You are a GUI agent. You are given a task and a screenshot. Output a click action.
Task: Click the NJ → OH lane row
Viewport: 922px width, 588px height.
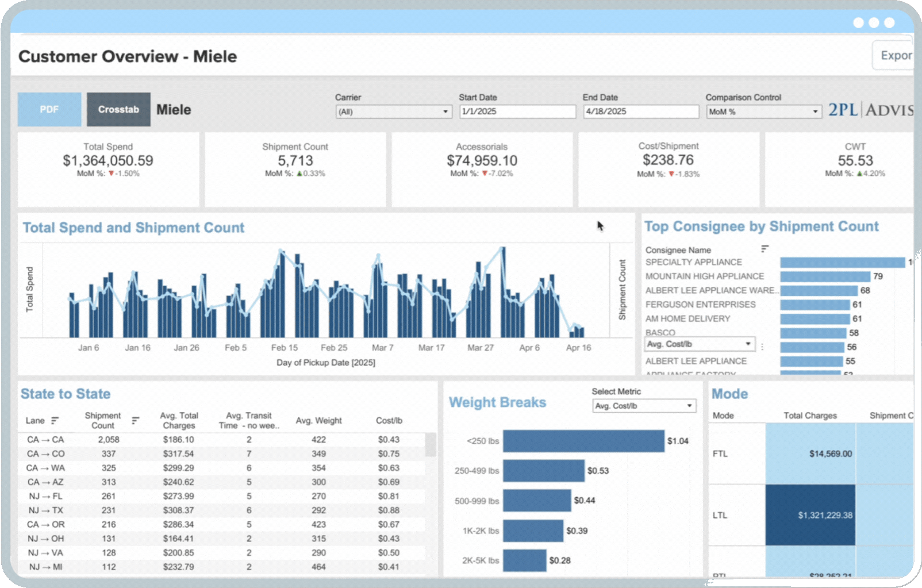pos(223,539)
